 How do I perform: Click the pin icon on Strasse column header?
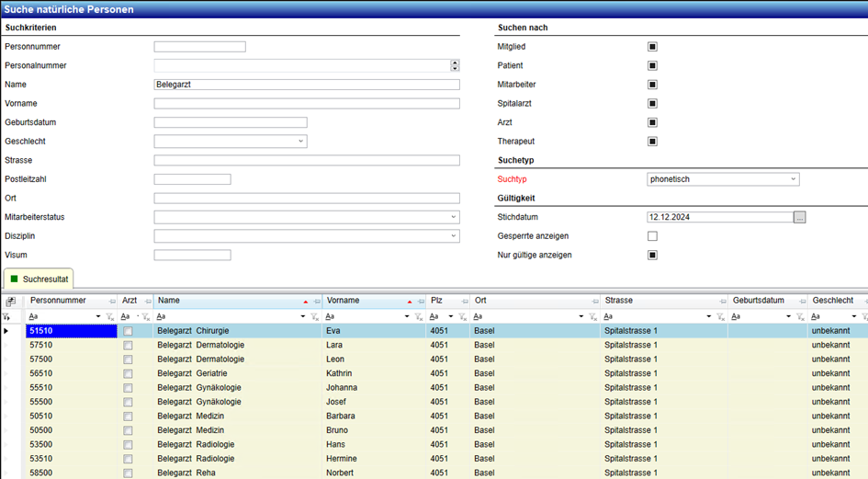click(x=723, y=302)
